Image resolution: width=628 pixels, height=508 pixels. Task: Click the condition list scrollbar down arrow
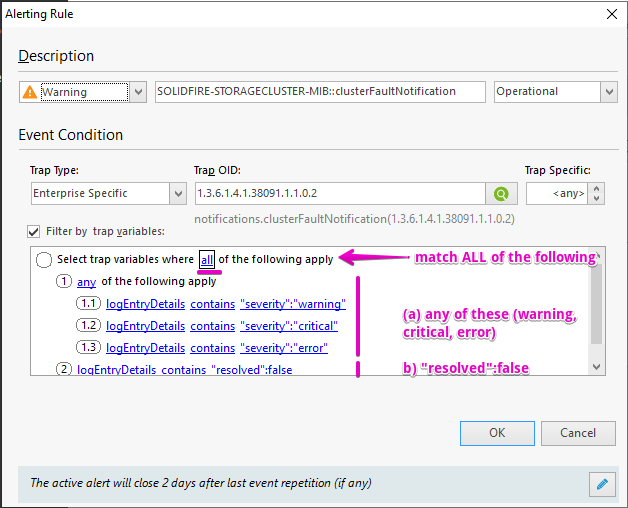[596, 367]
